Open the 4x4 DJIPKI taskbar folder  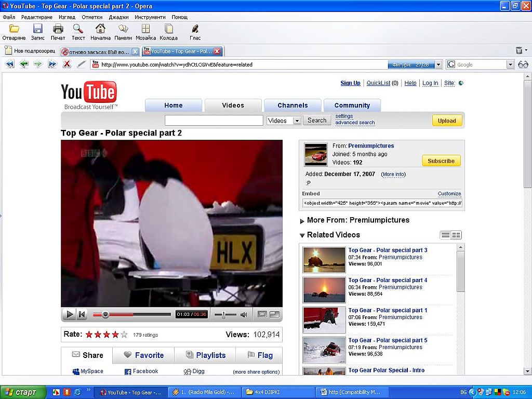click(x=278, y=392)
